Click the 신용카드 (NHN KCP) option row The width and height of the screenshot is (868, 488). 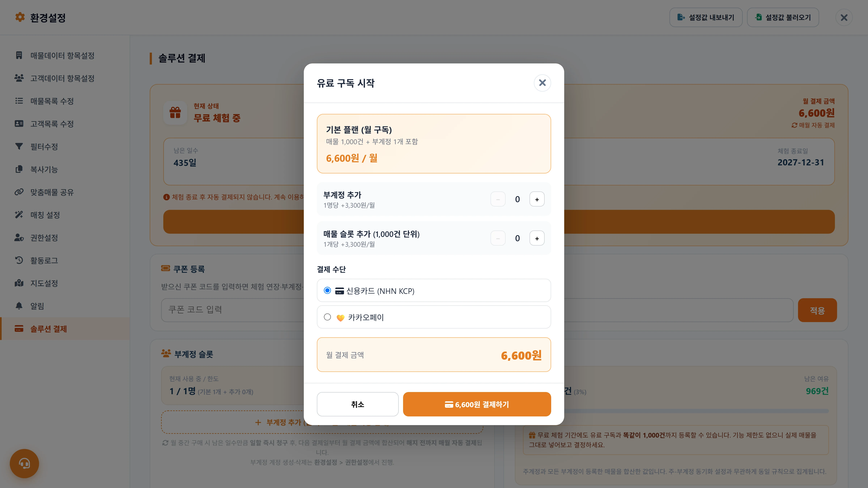click(x=434, y=290)
